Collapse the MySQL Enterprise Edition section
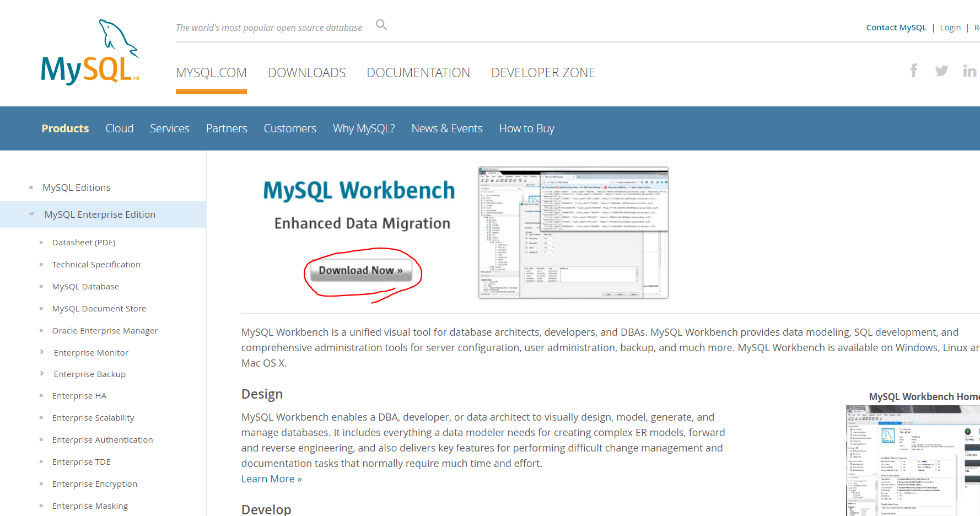This screenshot has height=516, width=980. pyautogui.click(x=32, y=214)
